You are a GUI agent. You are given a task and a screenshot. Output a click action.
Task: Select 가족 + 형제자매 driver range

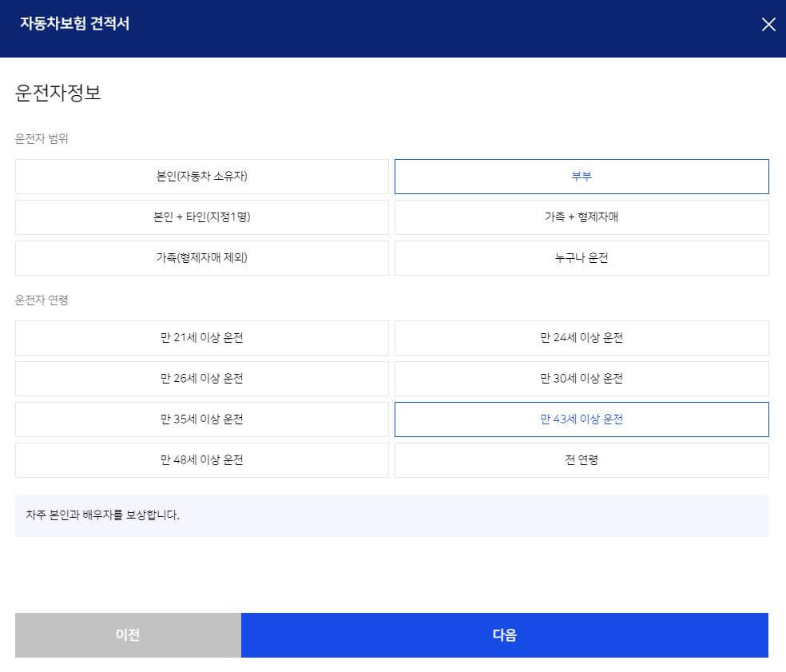(582, 217)
